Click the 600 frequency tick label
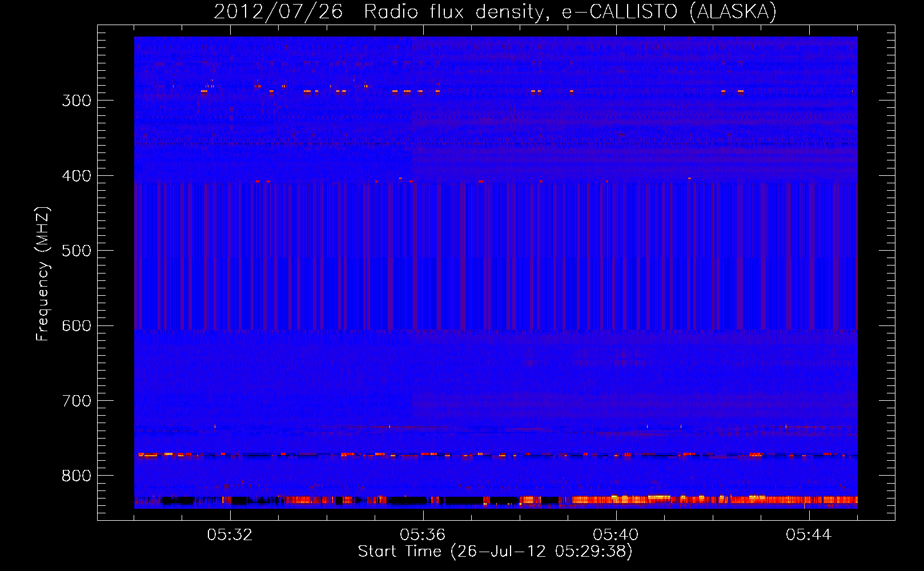924x571 pixels. [77, 326]
